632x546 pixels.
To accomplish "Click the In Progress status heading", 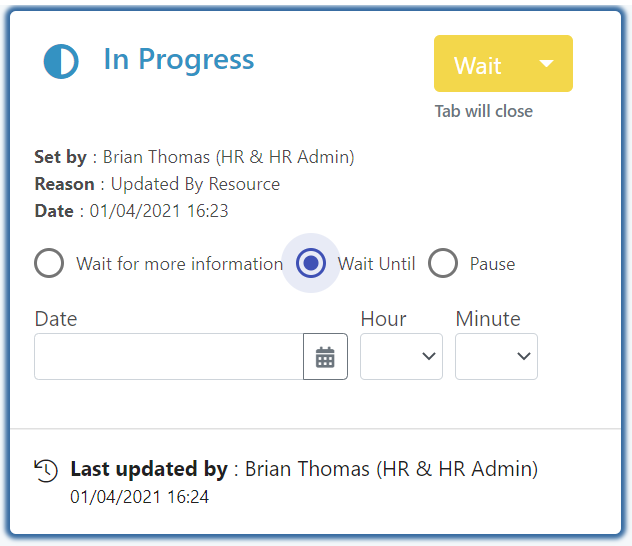I will pos(179,59).
